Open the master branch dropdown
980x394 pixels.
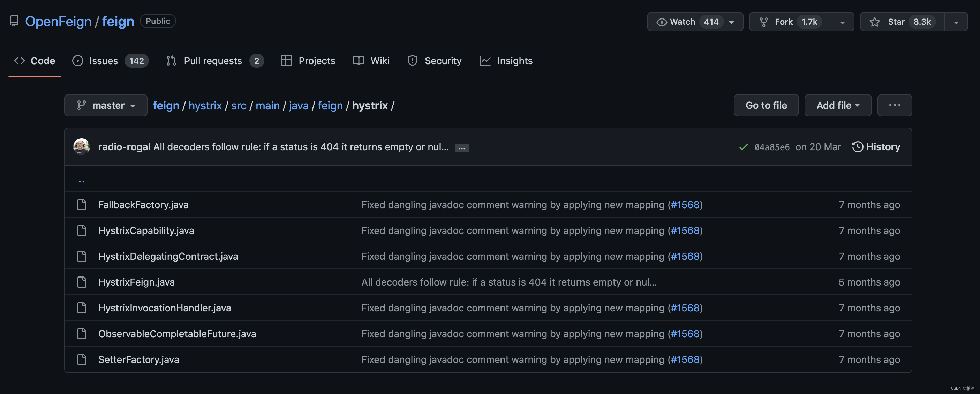[106, 105]
